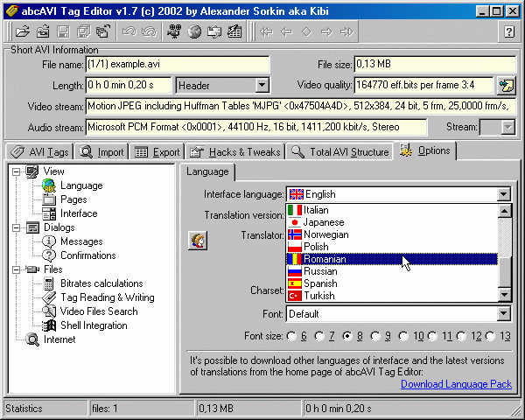Switch to the AVI Tags tab
Viewport: 525px width, 420px height.
point(39,152)
